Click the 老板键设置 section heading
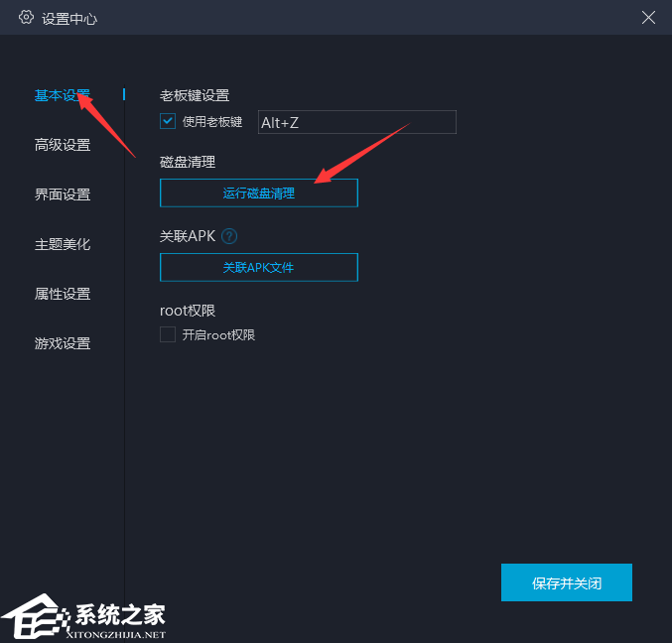 click(x=195, y=95)
